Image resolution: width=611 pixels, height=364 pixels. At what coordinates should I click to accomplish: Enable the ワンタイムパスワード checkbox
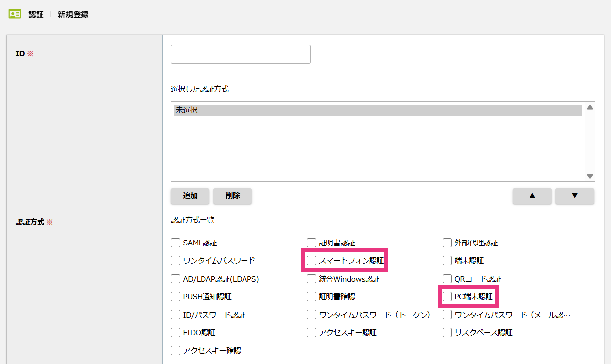tap(175, 260)
